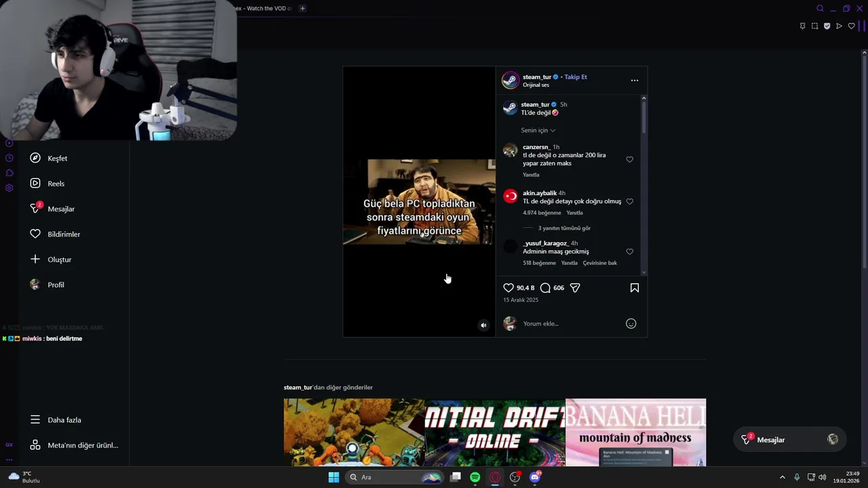Open the Banana Hell post thumbnail
This screenshot has height=488, width=868.
point(635,432)
